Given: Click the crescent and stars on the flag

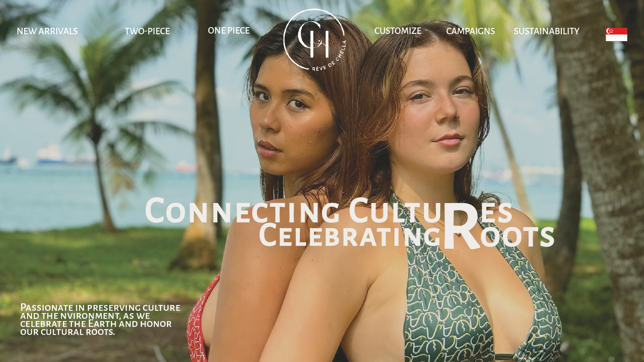Looking at the screenshot, I should point(610,31).
